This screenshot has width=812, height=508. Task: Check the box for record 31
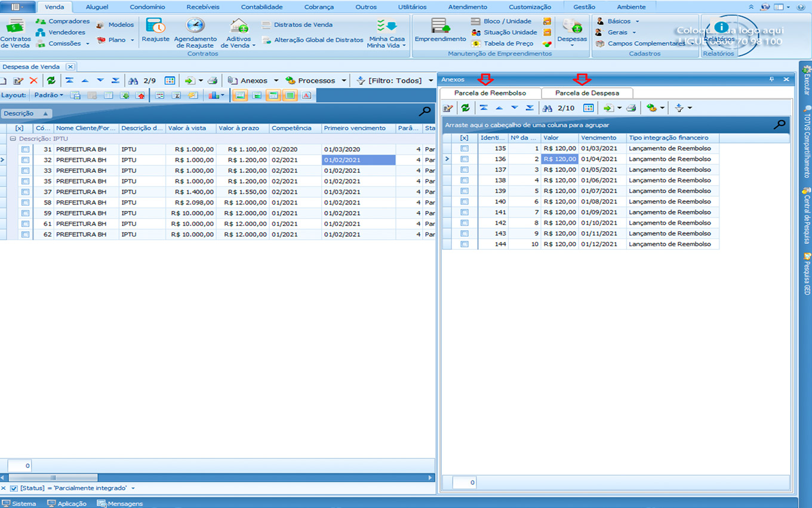pos(25,149)
